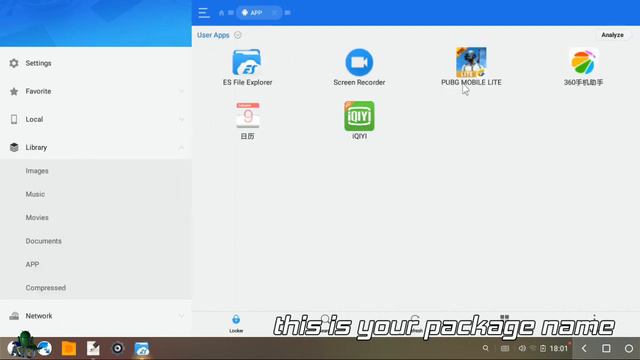The image size is (640, 360).
Task: Select the APP tab in header
Action: 259,13
